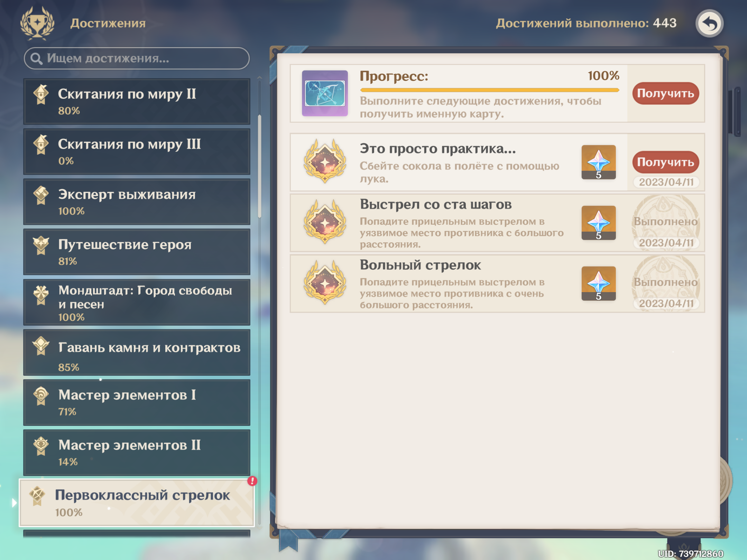Click the primogem reward for Вольный стрелок
Image resolution: width=747 pixels, height=560 pixels.
[x=598, y=284]
